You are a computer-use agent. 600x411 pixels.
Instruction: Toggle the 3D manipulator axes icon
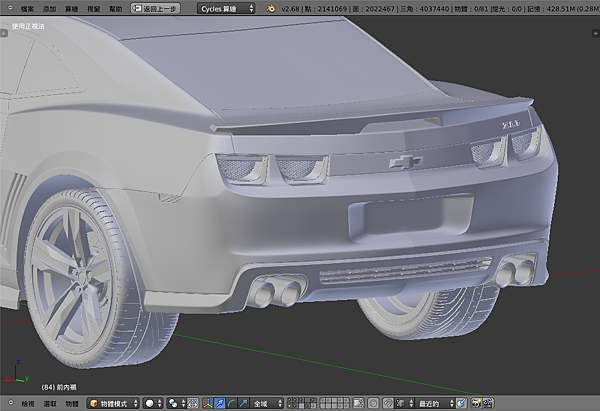coord(208,403)
